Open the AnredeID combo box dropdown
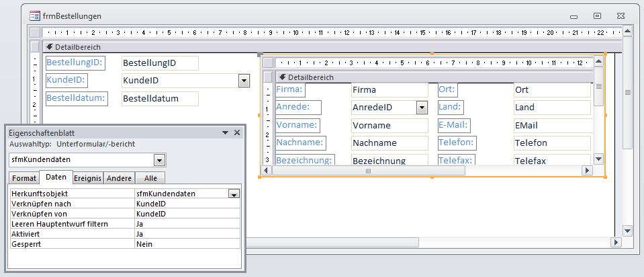 click(422, 107)
